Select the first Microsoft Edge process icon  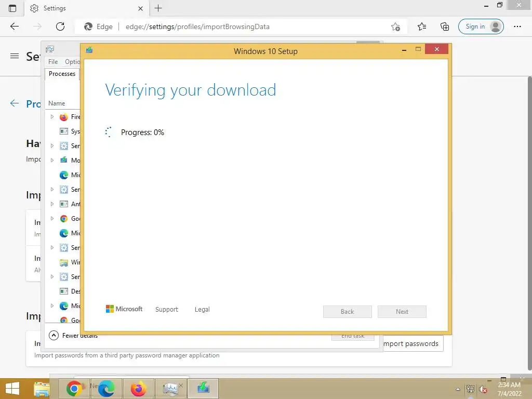click(x=63, y=175)
